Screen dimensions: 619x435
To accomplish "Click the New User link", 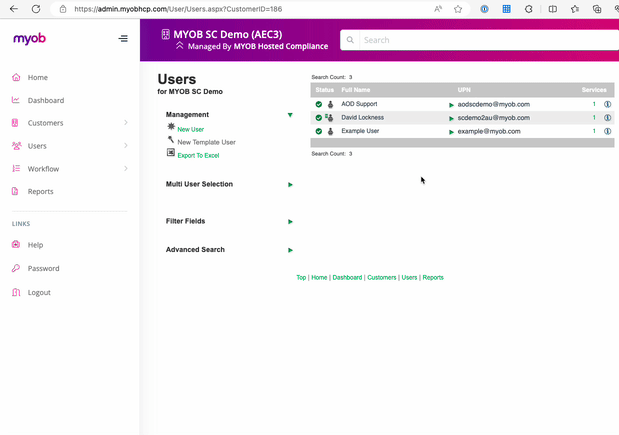I will 190,129.
